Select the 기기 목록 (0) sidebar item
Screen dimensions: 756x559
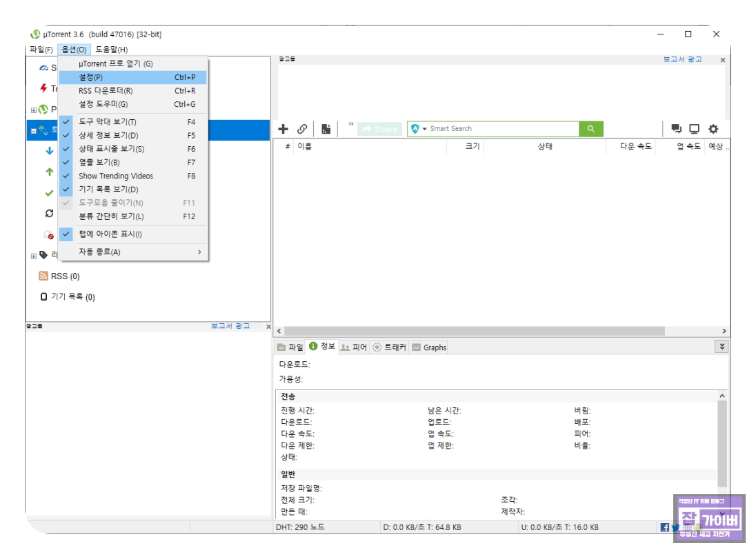pyautogui.click(x=68, y=297)
